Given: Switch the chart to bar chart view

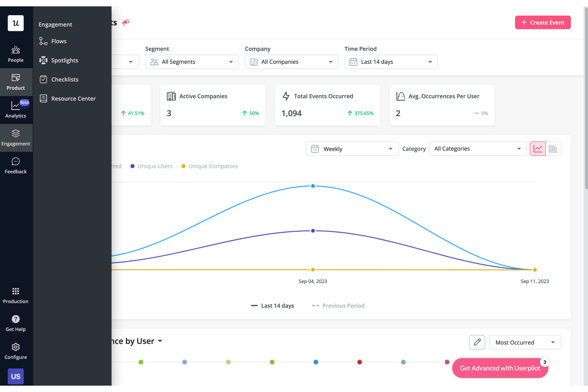Looking at the screenshot, I should tap(553, 148).
